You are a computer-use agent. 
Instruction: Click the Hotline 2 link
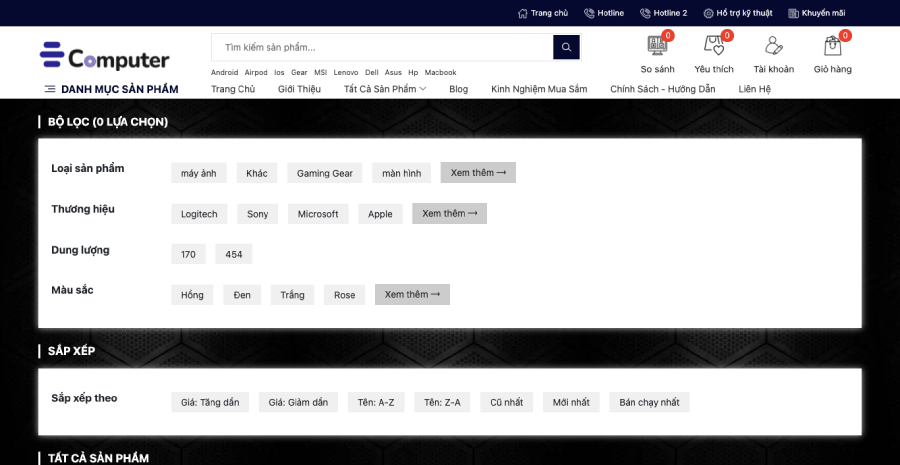point(664,13)
